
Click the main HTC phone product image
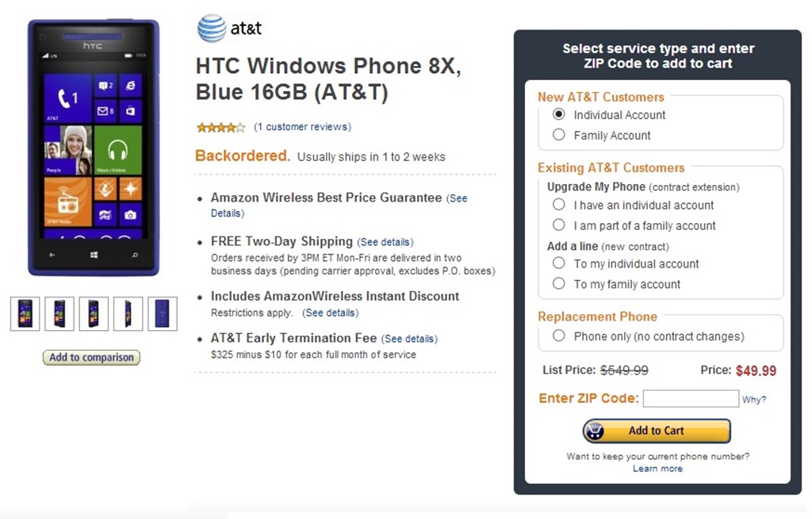(94, 148)
